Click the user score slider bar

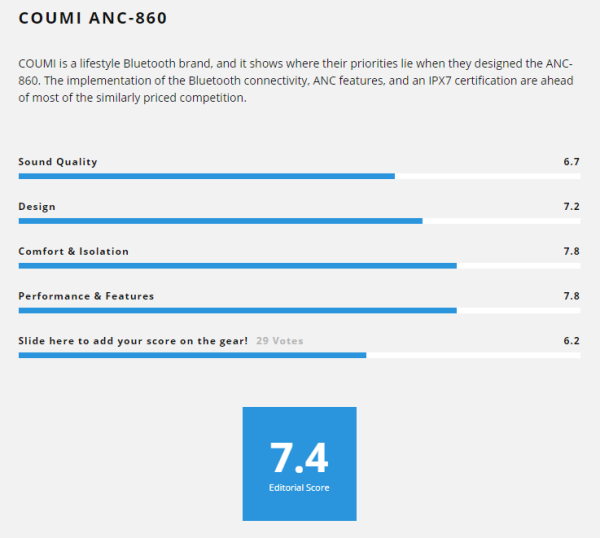(299, 355)
